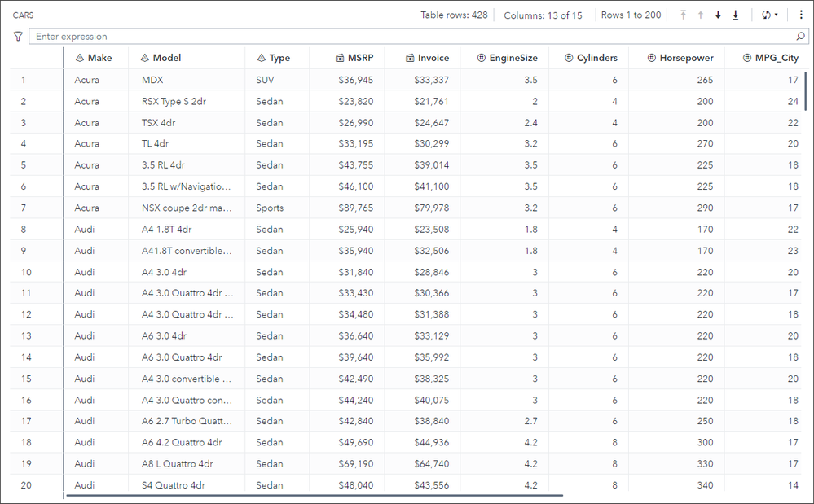This screenshot has height=504, width=814.
Task: Click the Cylinders column numeric icon
Action: [569, 58]
